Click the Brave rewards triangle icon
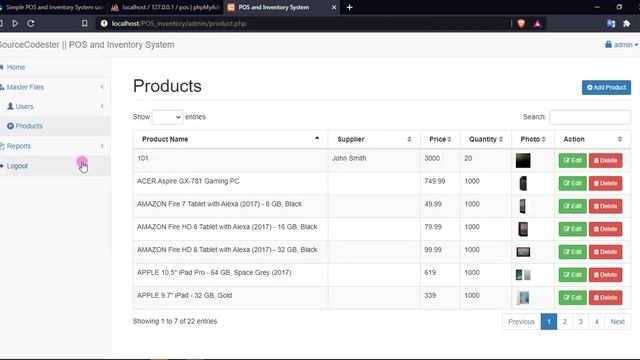 click(537, 24)
